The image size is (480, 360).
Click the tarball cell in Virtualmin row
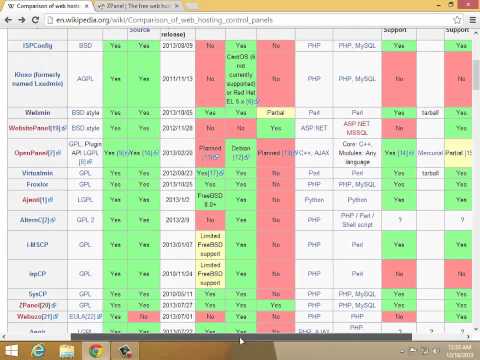430,173
